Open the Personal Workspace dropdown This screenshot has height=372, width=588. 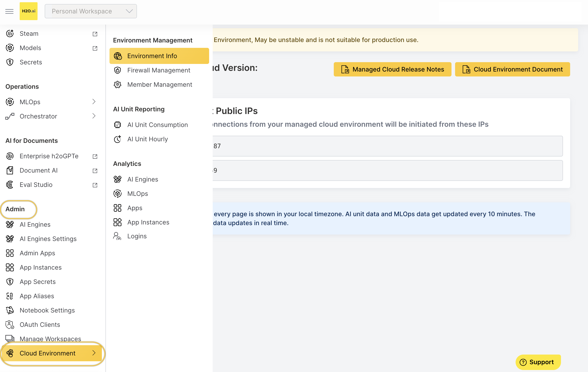91,11
